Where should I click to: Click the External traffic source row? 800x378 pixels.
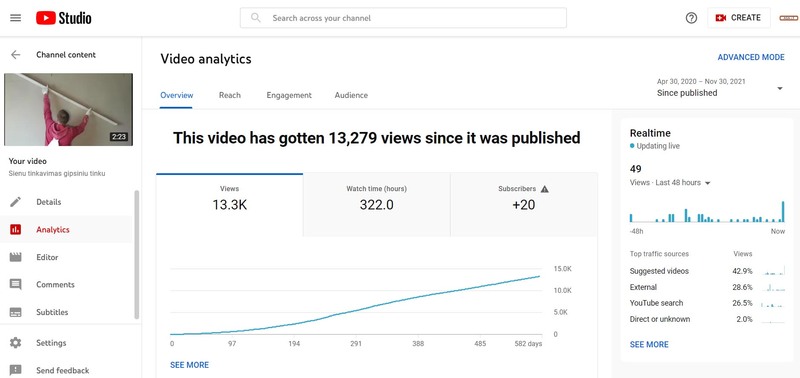coord(707,287)
